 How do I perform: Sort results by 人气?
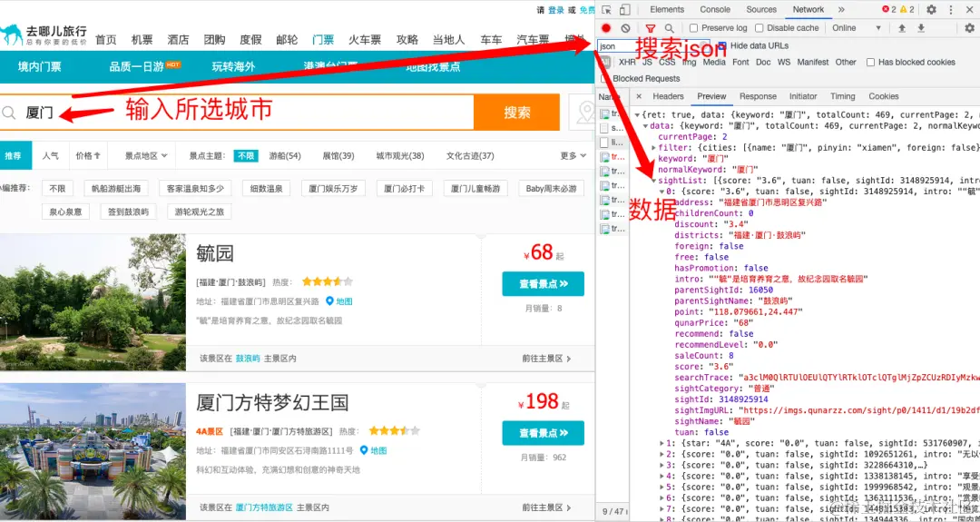coord(51,155)
